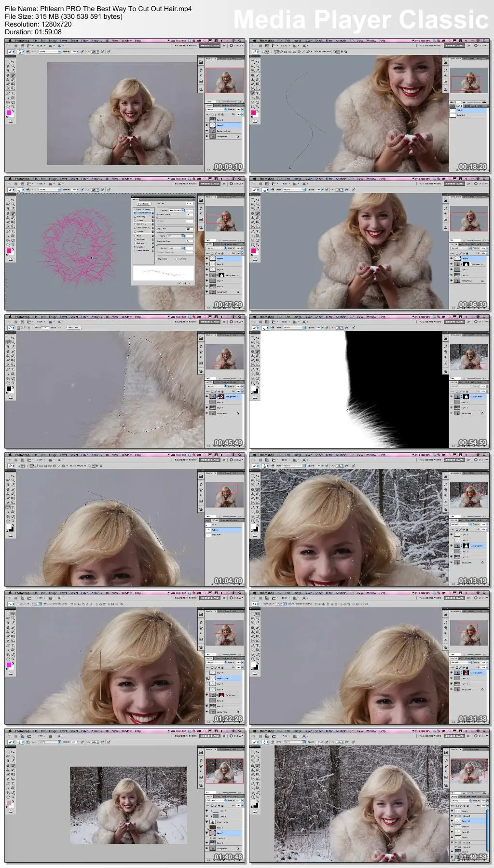
Task: Click Brush tool preset icon, 00:09:10 options bar
Action: click(11, 52)
